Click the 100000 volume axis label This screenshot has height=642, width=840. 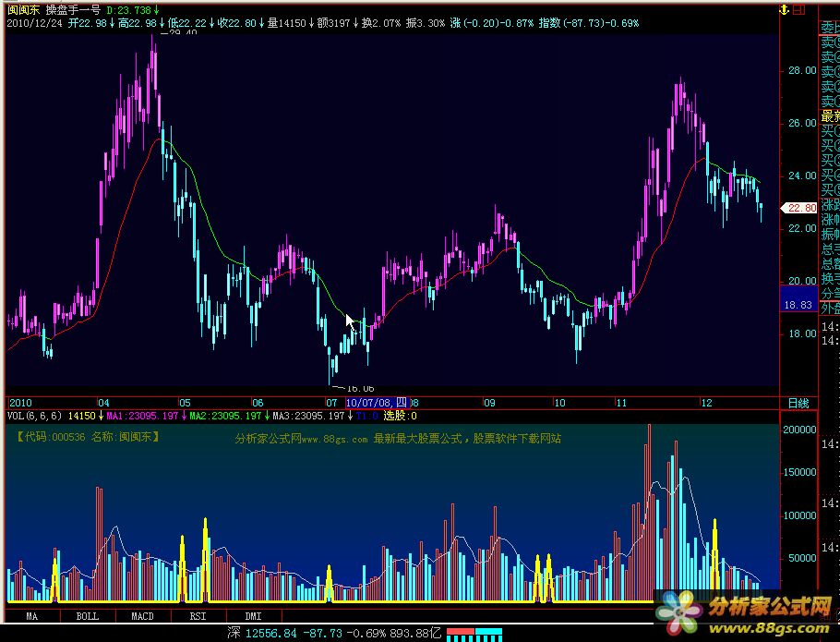(x=799, y=515)
